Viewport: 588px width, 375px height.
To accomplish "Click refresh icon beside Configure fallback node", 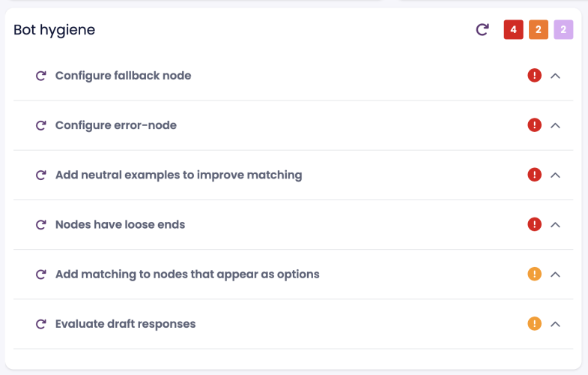I will coord(41,76).
